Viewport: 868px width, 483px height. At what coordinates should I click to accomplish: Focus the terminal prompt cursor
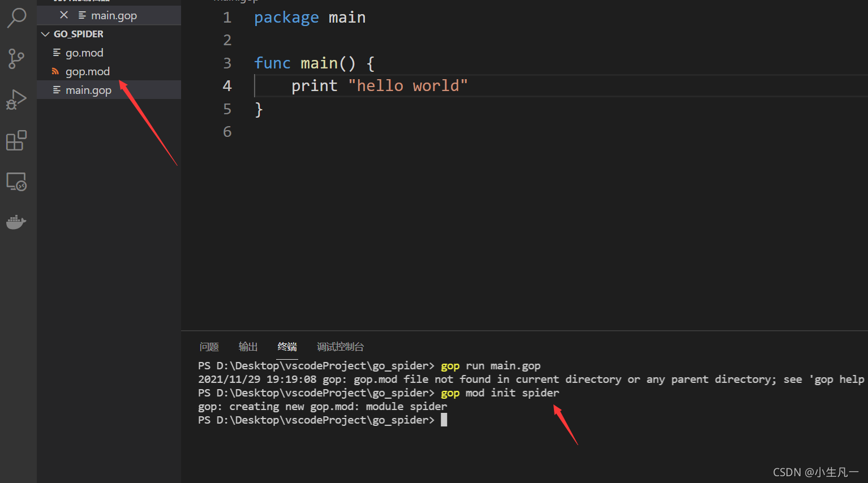444,420
